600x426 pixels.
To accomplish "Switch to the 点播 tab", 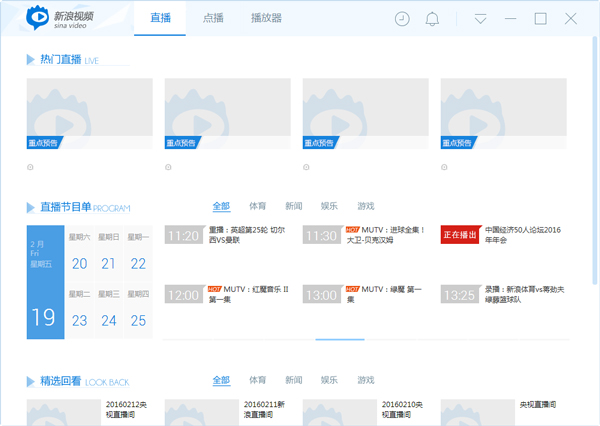I will (x=213, y=18).
